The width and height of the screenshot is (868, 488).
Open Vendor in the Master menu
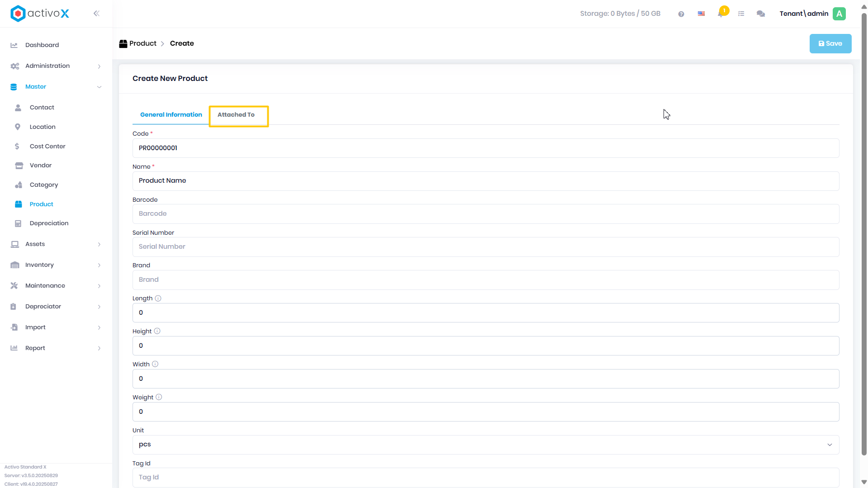[41, 166]
